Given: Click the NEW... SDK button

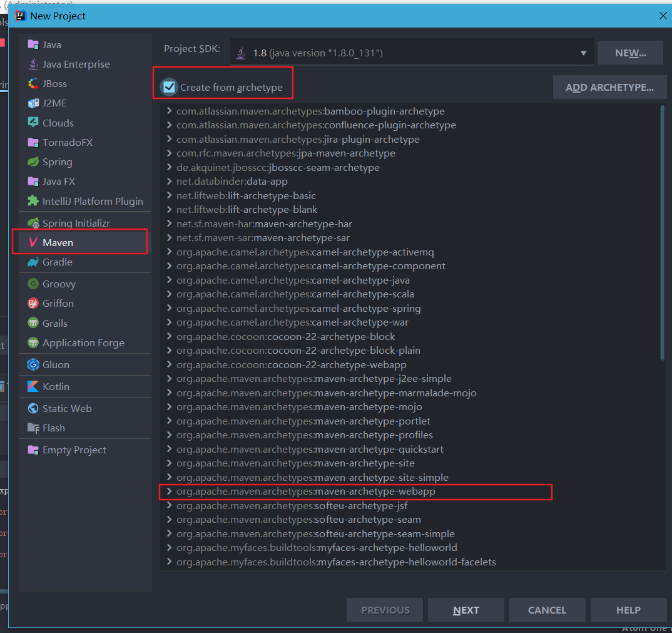Looking at the screenshot, I should (630, 53).
